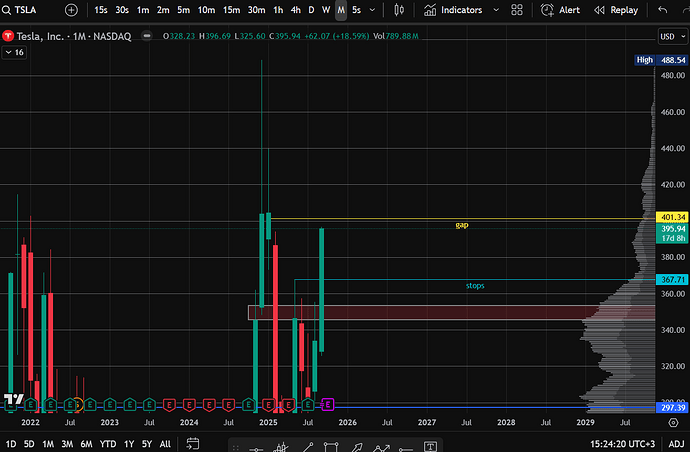
Task: Switch to the 4h timeframe
Action: pos(295,10)
